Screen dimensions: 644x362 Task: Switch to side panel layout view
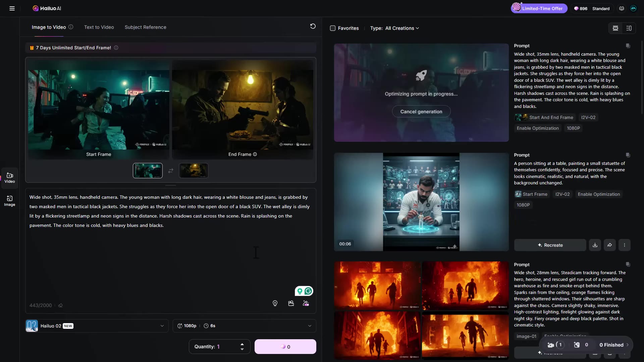coord(629,28)
